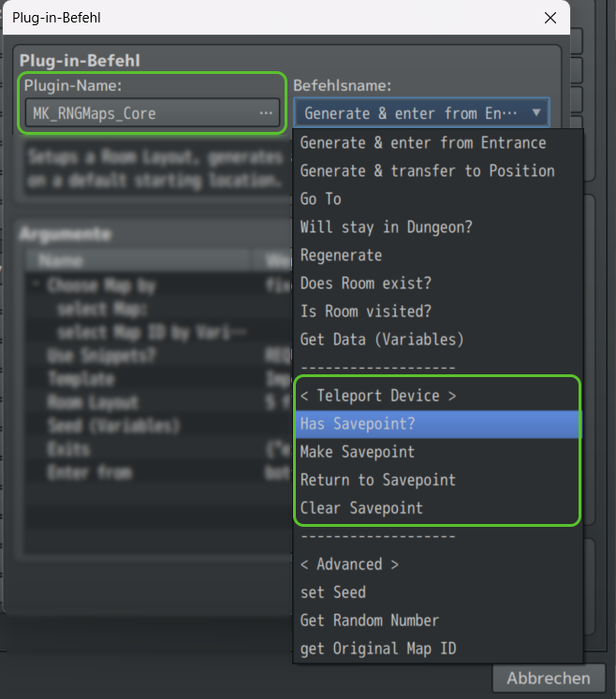Choose 'Make Savepoint' command

coord(438,452)
